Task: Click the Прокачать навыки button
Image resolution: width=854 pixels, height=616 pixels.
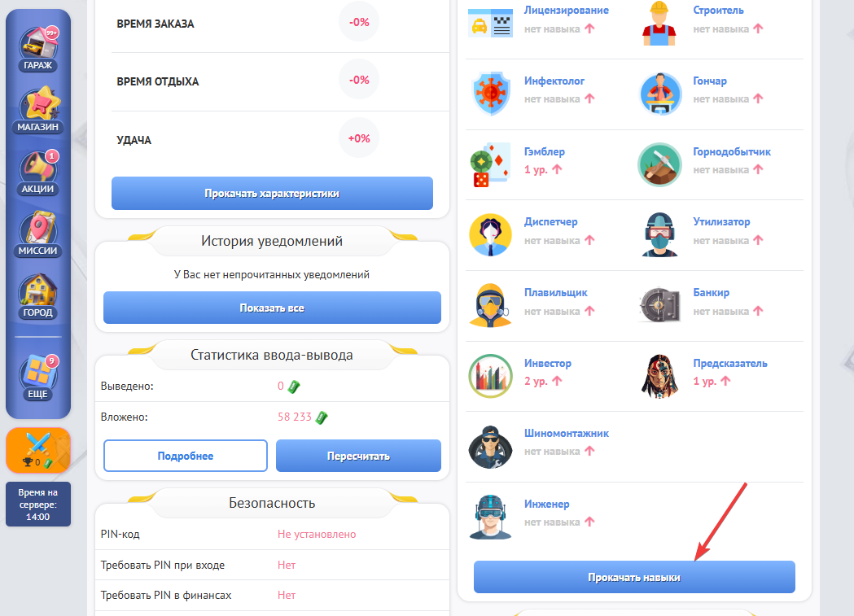Action: click(634, 577)
